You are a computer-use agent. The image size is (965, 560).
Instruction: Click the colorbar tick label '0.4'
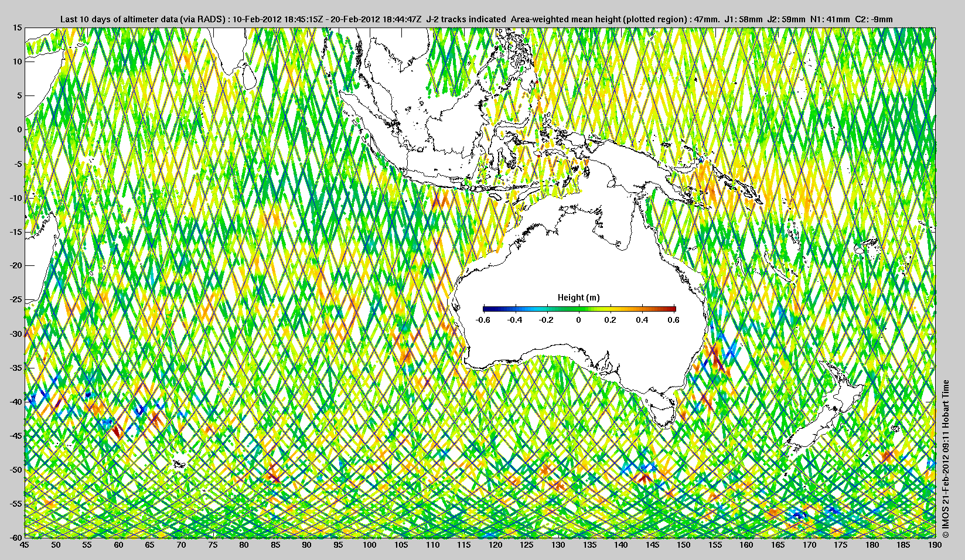pos(642,320)
